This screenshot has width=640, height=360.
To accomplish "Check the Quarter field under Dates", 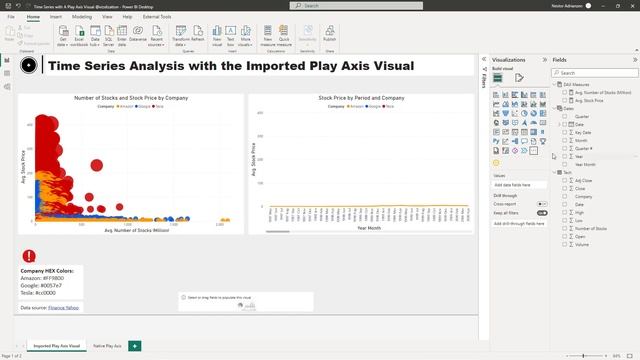I will point(565,116).
